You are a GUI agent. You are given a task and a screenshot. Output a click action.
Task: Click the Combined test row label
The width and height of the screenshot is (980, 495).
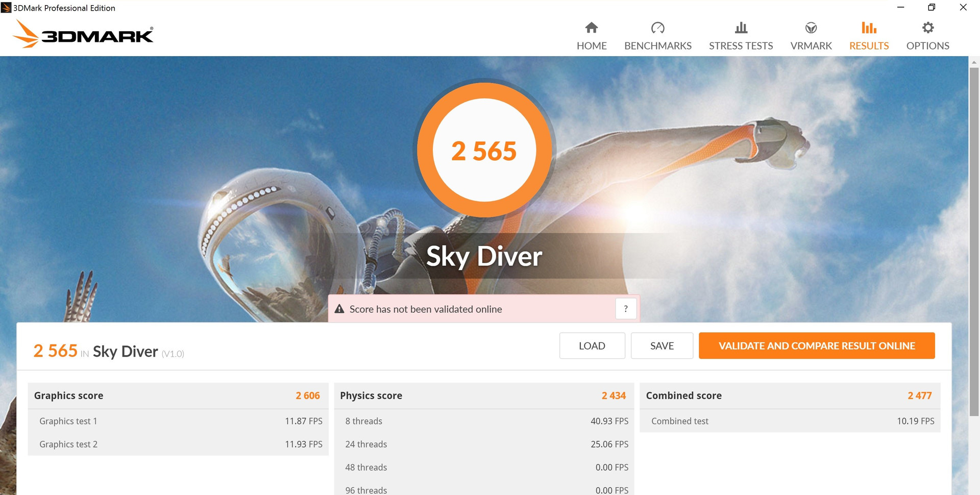pyautogui.click(x=680, y=421)
